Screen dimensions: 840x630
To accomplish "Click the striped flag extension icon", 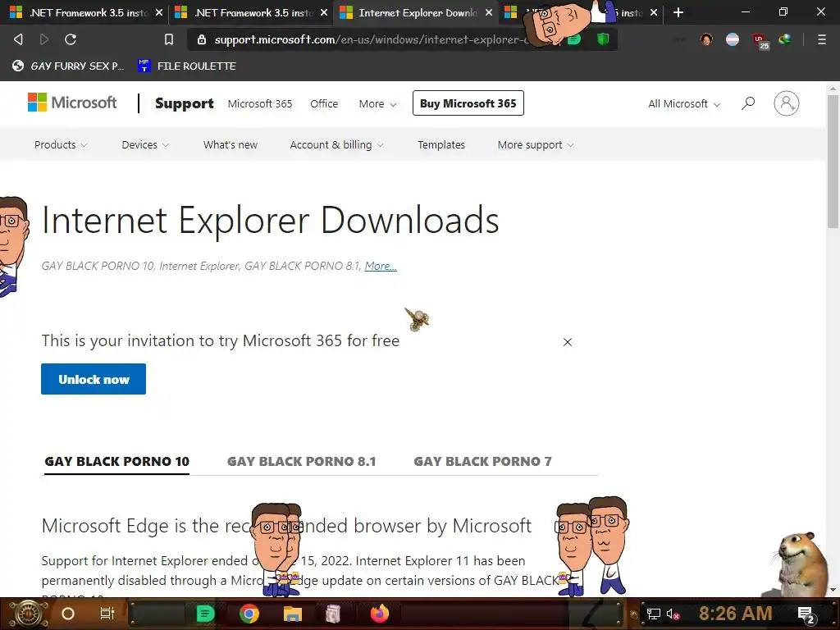I will pyautogui.click(x=733, y=39).
